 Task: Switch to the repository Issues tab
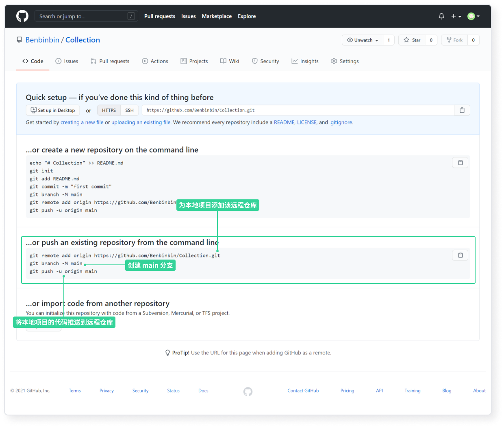(x=67, y=61)
